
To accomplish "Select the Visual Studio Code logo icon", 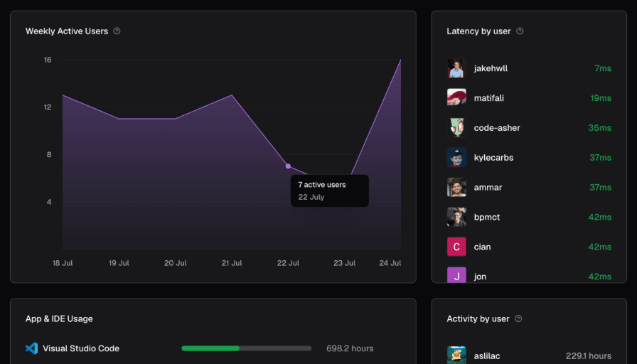I will [x=32, y=348].
